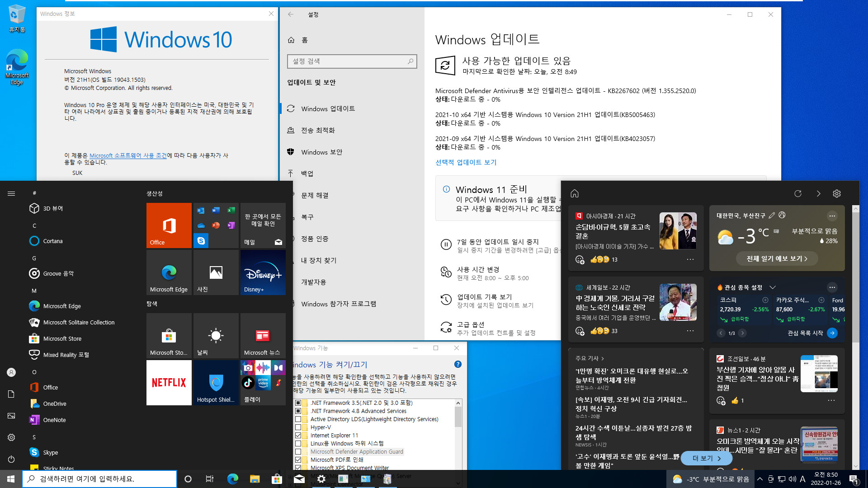Open news widget settings gear
Screen dimensions: 868x488
coord(837,193)
